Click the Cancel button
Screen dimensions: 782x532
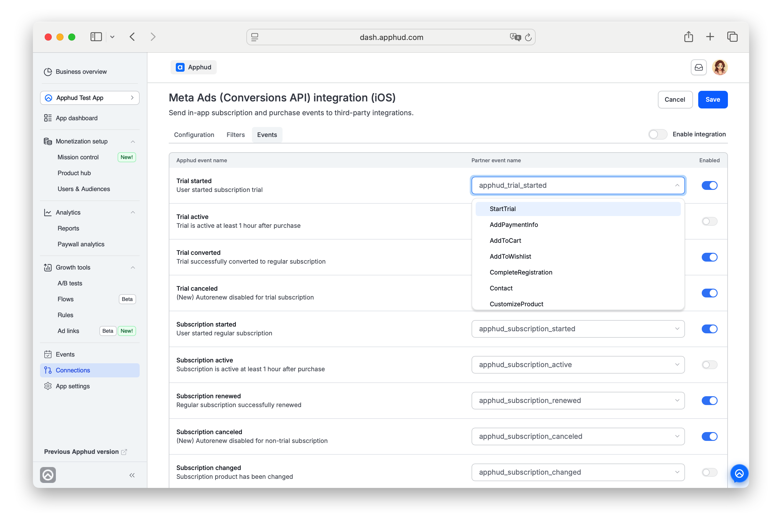[x=675, y=100]
